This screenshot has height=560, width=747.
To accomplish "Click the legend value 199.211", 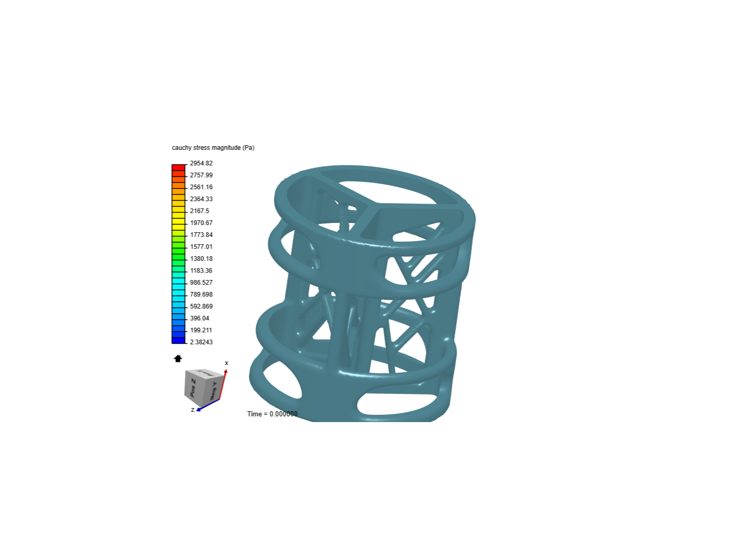I will (x=201, y=330).
